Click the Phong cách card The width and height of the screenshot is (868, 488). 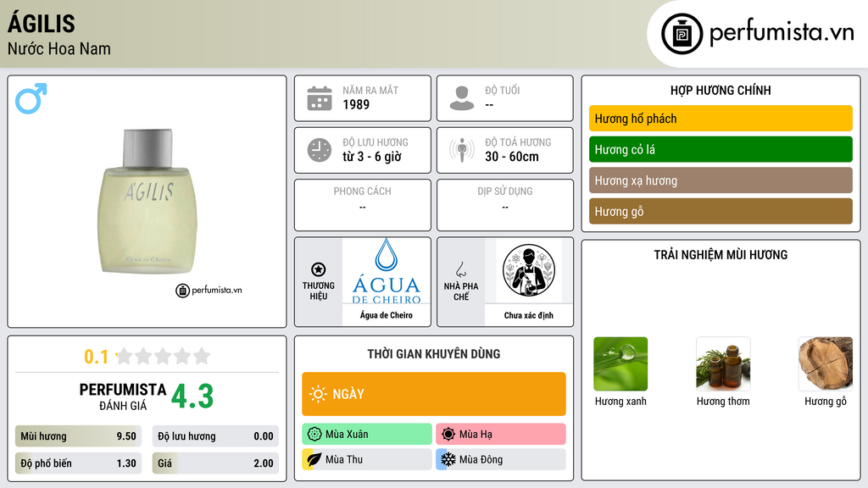click(x=363, y=205)
